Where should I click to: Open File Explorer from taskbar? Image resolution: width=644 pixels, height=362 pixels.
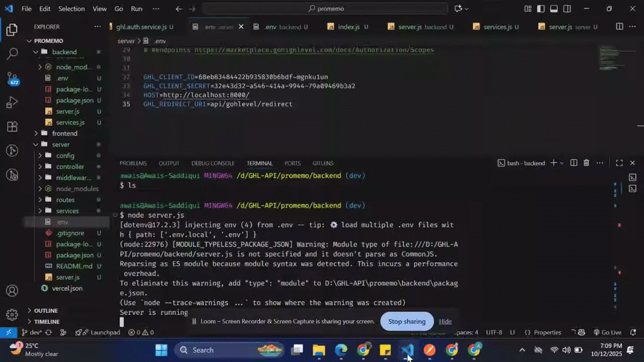tap(319, 349)
